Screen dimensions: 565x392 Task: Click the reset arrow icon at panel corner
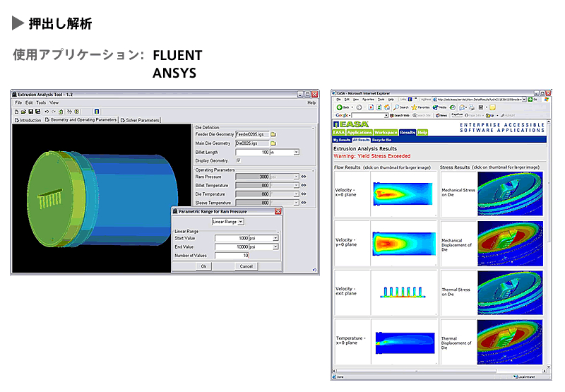click(x=314, y=270)
